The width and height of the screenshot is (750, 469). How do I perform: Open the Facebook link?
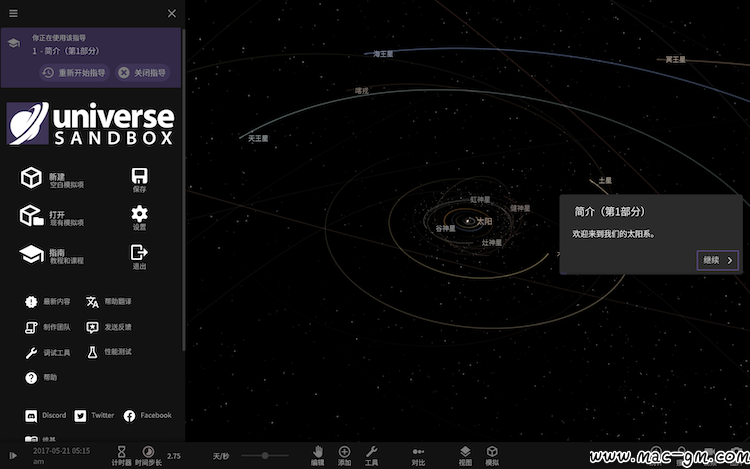[x=147, y=415]
